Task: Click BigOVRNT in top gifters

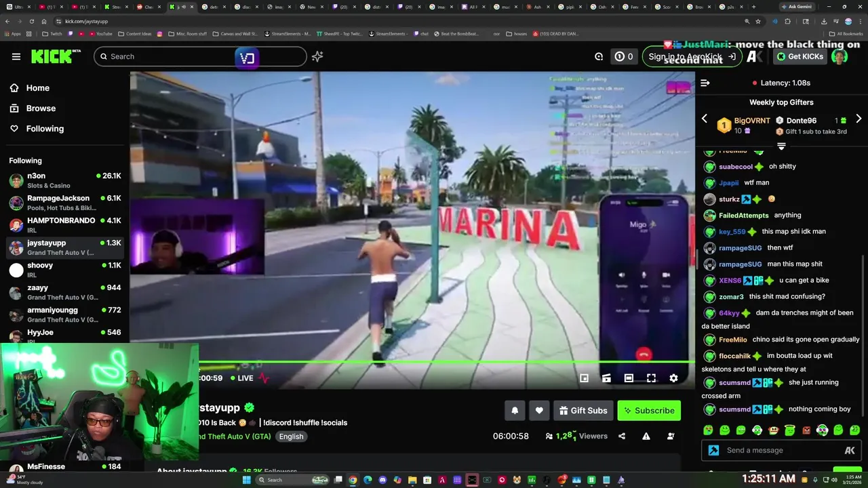Action: [752, 121]
